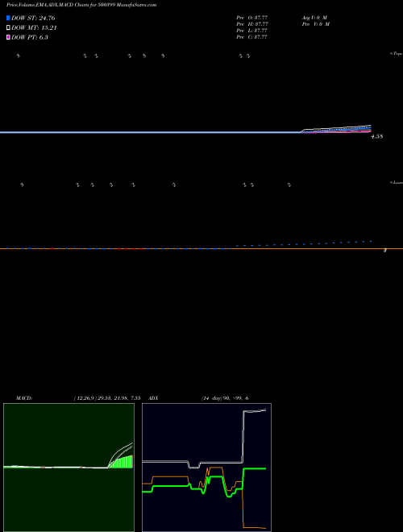The width and height of the screenshot is (403, 532).
Task: Click the ADX panel heading
Action: tap(153, 398)
